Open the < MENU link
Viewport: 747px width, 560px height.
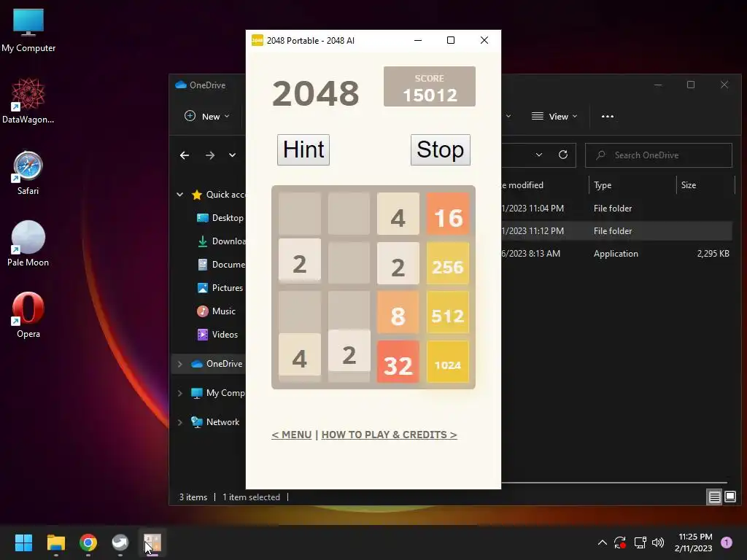click(x=292, y=435)
